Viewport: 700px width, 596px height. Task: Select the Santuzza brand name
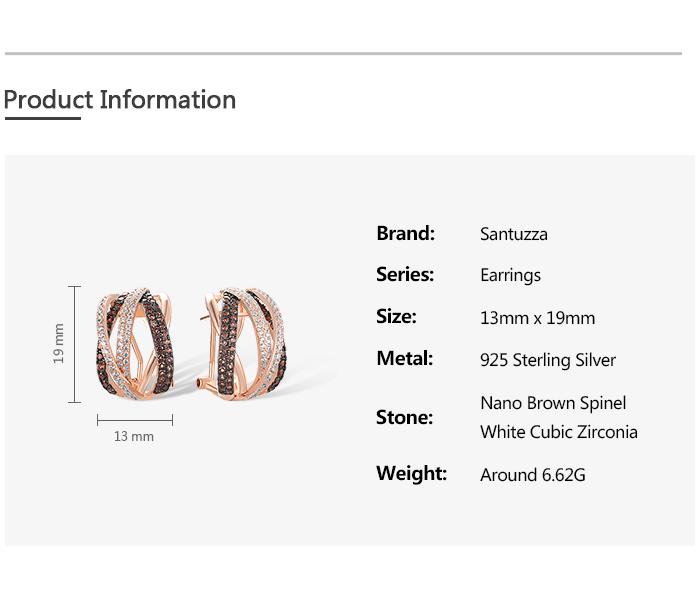point(514,235)
